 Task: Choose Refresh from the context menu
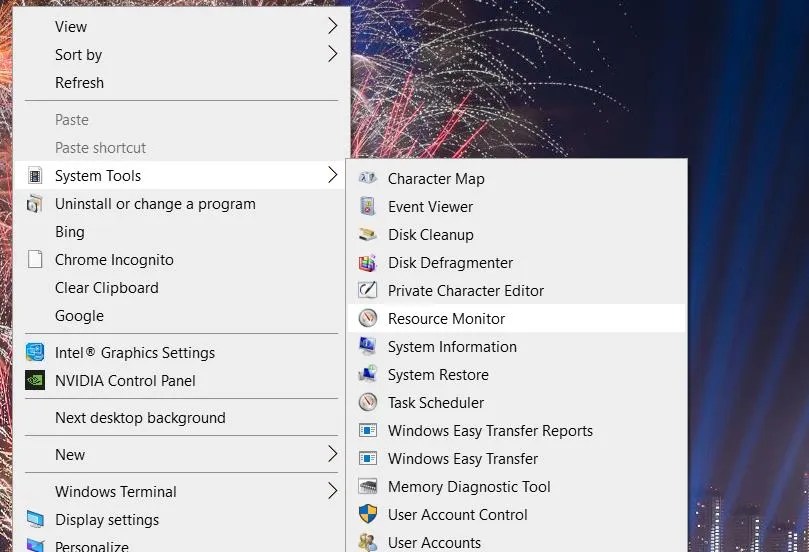(79, 83)
